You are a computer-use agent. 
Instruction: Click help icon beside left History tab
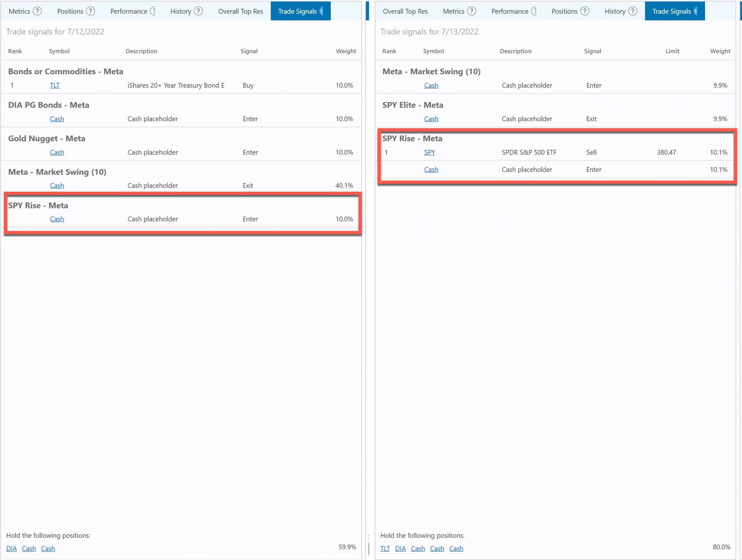pos(198,11)
